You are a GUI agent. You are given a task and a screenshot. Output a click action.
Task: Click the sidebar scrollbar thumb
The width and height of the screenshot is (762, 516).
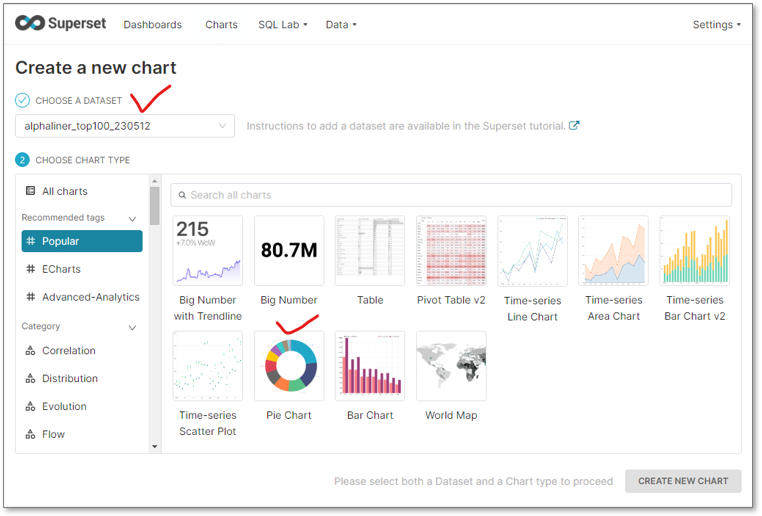point(155,206)
